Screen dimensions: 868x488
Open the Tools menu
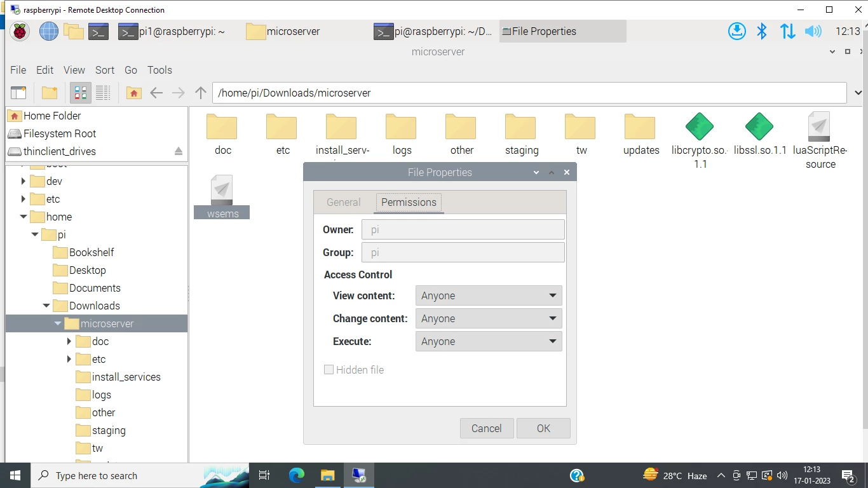click(x=159, y=70)
